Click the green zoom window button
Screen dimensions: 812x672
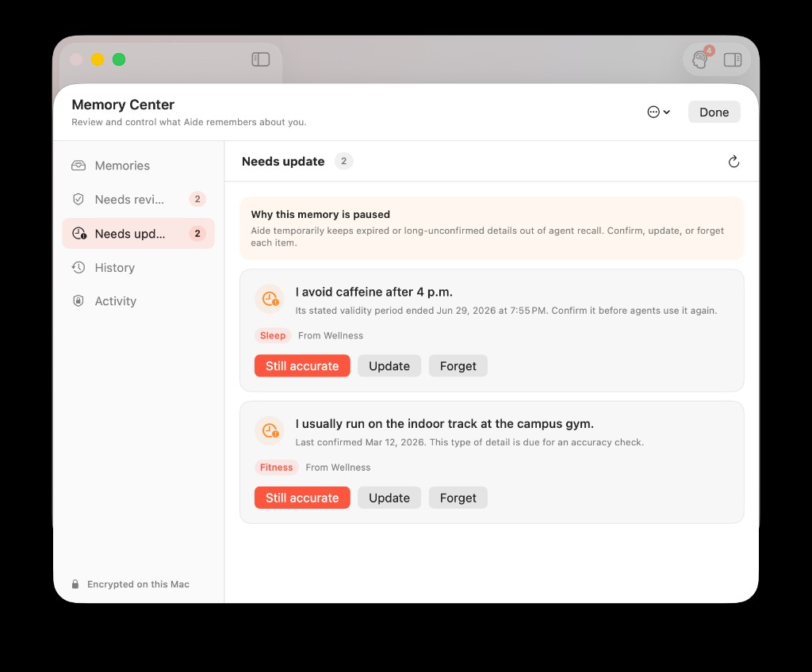(x=119, y=59)
